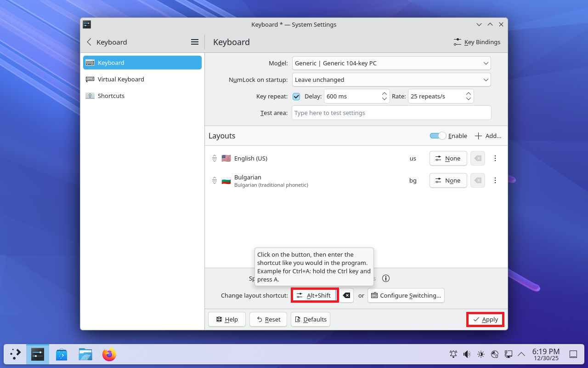Show hidden system tray icons arrow
The image size is (588, 368).
[x=521, y=354]
